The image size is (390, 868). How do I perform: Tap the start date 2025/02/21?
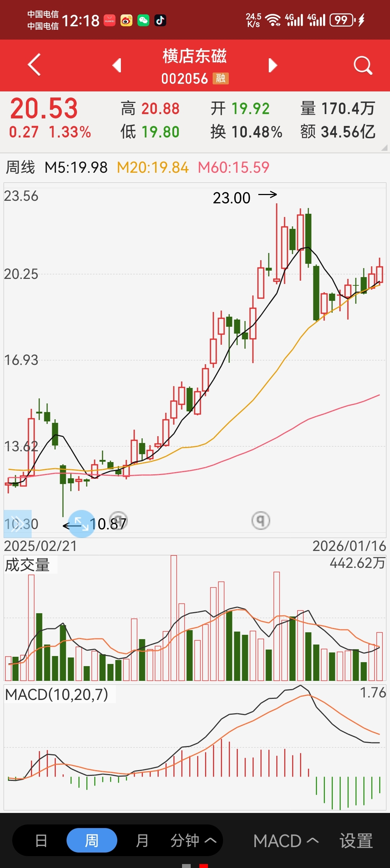40,546
